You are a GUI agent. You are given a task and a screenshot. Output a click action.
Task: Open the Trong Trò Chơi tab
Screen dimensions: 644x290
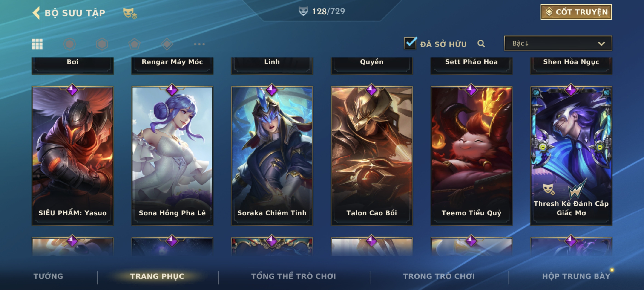439,276
